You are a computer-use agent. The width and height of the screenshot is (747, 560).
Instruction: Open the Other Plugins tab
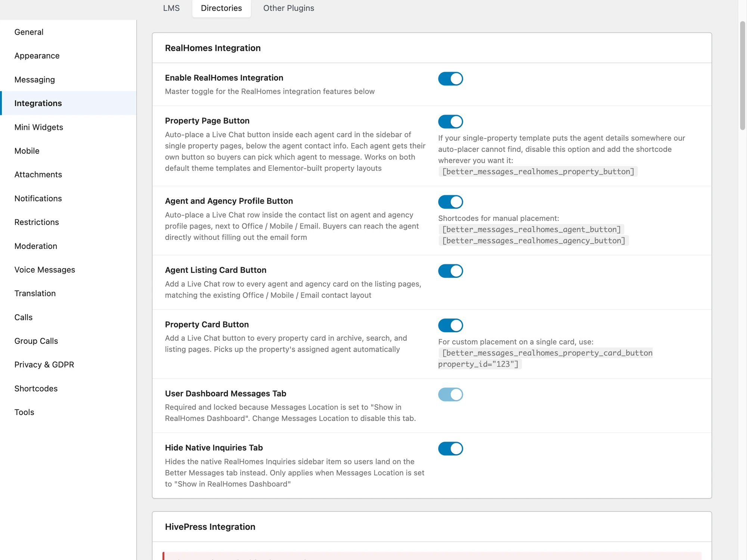(289, 8)
